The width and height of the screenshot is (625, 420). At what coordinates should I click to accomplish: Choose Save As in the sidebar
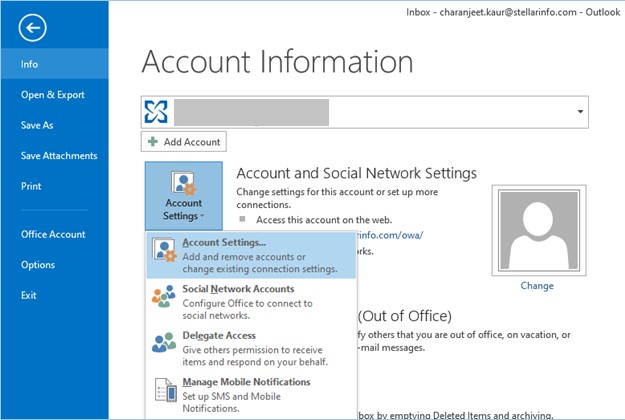(55, 125)
